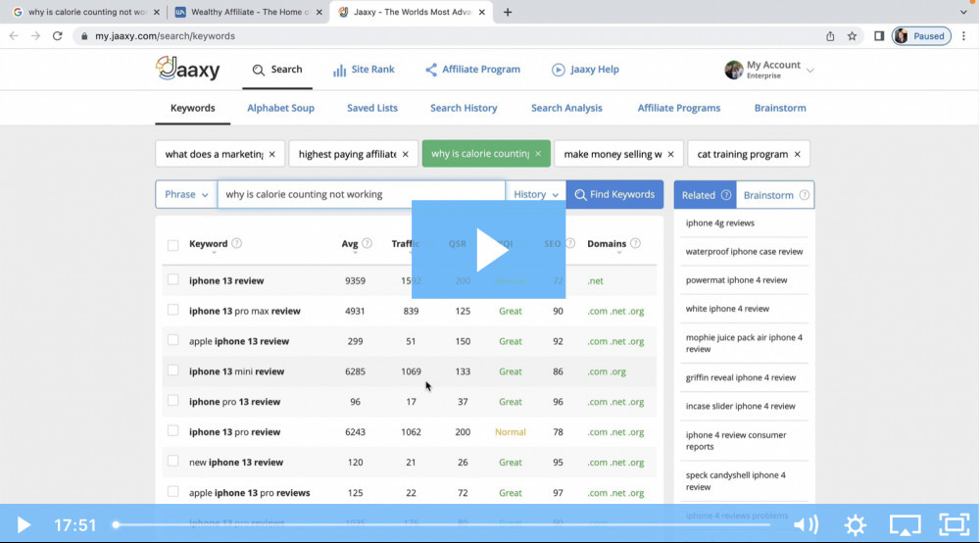
Task: Sort by the Keyword column
Action: [208, 244]
